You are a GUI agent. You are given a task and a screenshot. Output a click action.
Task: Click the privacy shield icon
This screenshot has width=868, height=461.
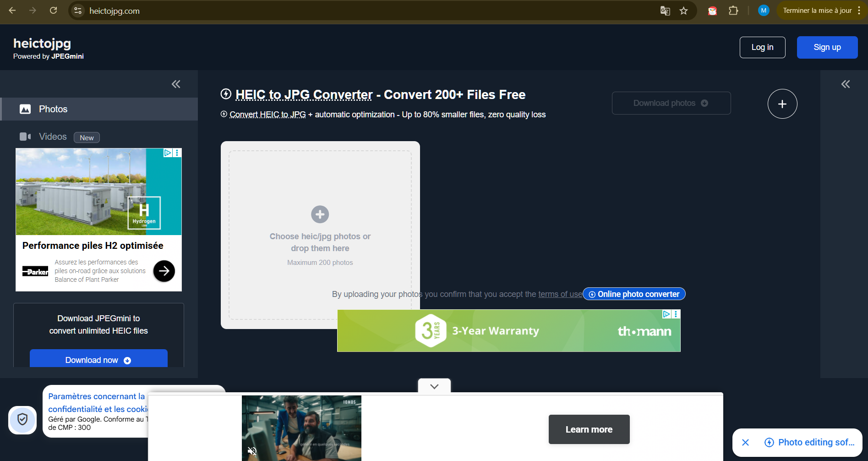tap(22, 419)
